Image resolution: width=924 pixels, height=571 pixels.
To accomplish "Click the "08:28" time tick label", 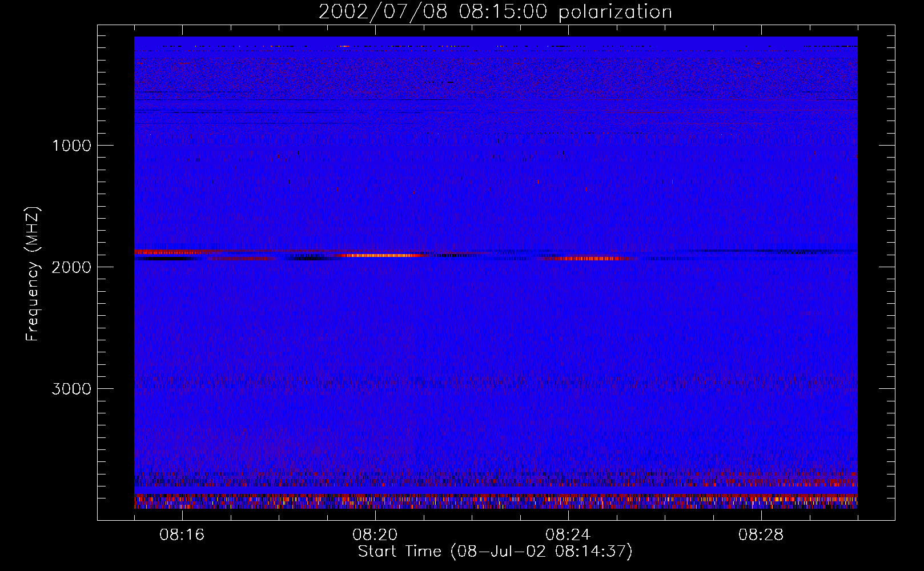I will 761,535.
